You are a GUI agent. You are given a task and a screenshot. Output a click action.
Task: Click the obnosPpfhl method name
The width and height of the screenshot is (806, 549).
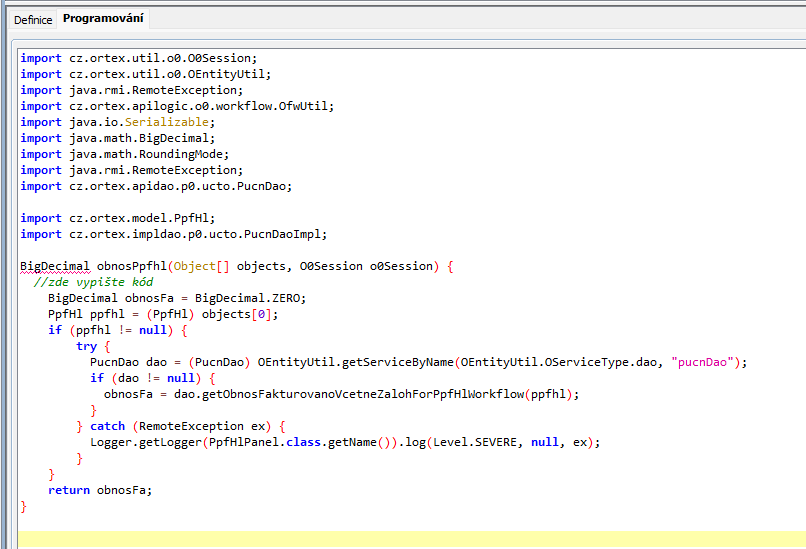pyautogui.click(x=132, y=266)
